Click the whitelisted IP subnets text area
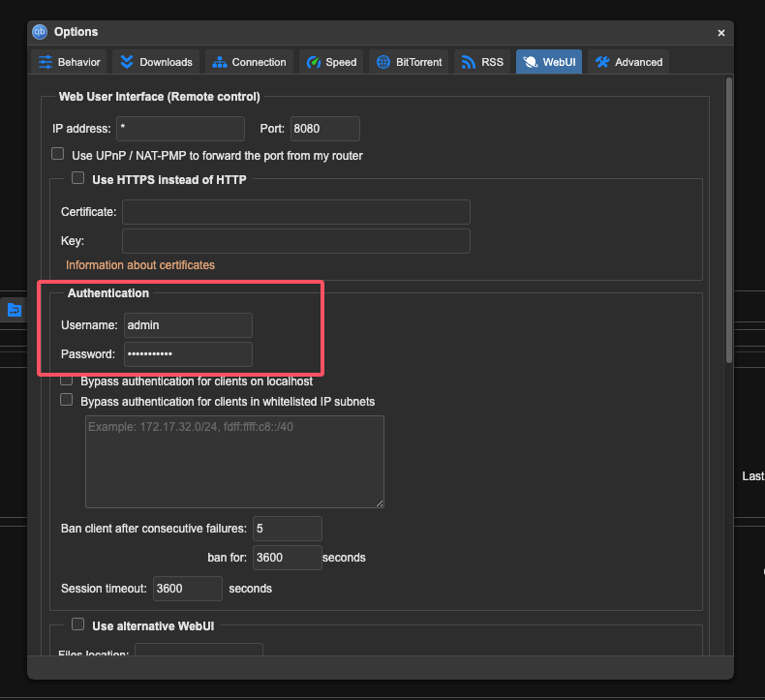765x700 pixels. click(234, 462)
